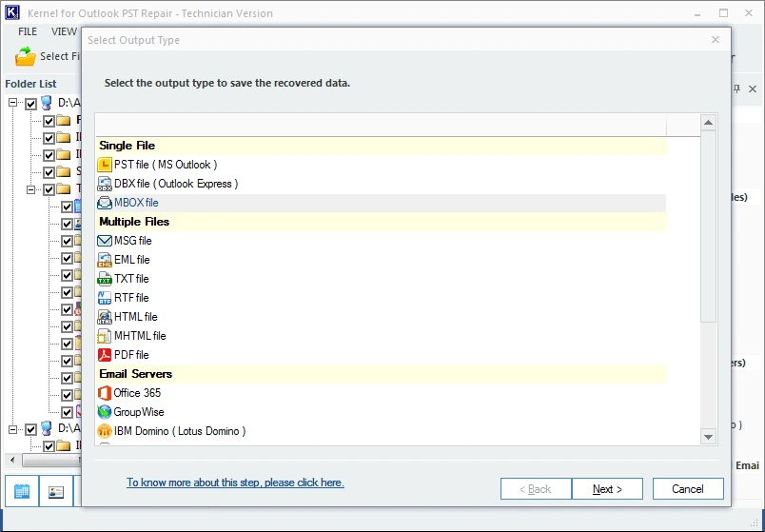765x532 pixels.
Task: Click the Email Servers group header
Action: pyautogui.click(x=381, y=374)
